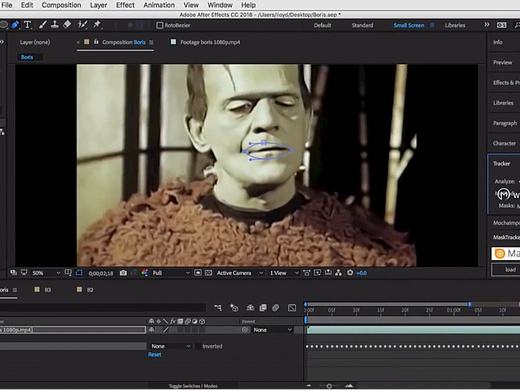This screenshot has width=520, height=390.
Task: Toggle Mask and Shape Path Visibility
Action: tap(79, 273)
